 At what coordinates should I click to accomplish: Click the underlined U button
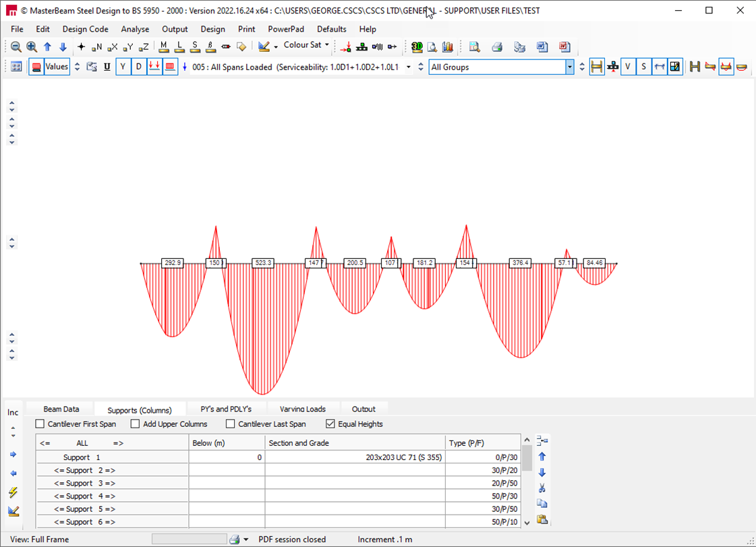(x=107, y=67)
